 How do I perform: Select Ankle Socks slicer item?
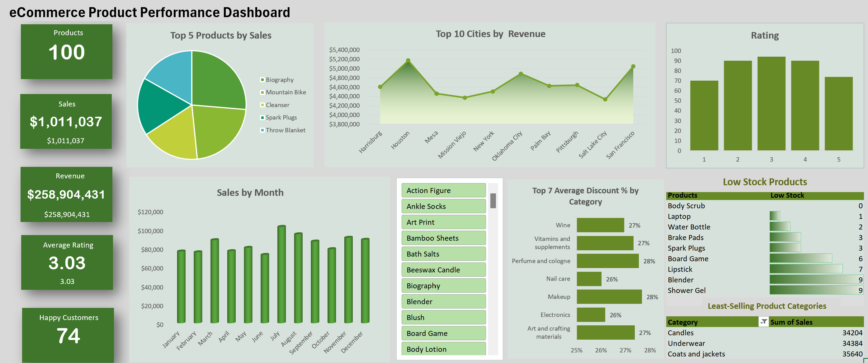coord(443,206)
